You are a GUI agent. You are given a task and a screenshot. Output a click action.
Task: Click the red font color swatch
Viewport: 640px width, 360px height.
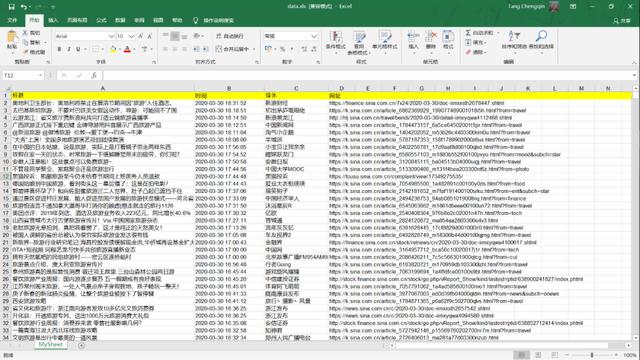pos(127,49)
